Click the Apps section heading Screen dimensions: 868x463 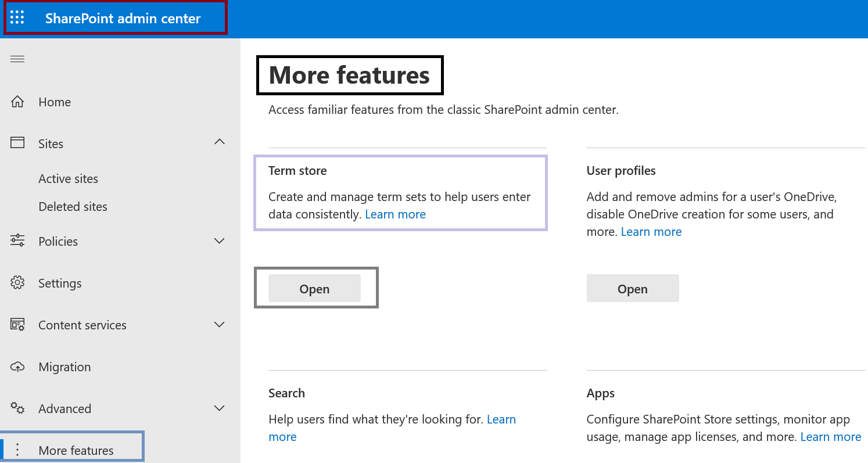[601, 394]
